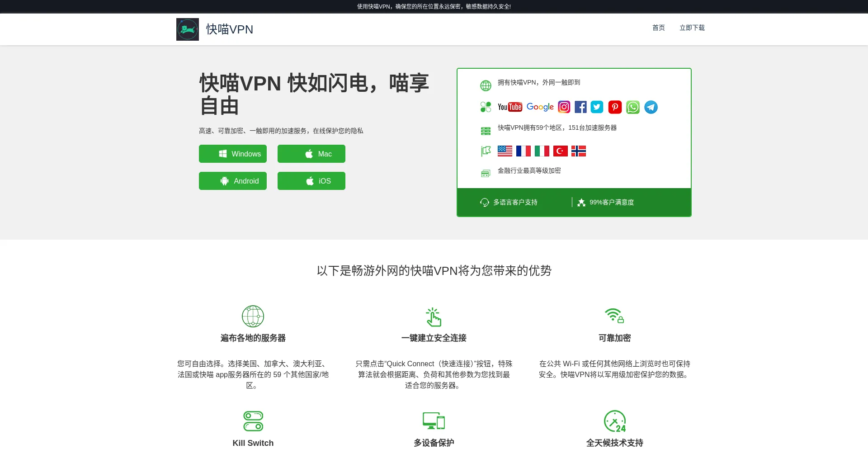Click the 可靠加密 title
This screenshot has width=868, height=449.
615,338
